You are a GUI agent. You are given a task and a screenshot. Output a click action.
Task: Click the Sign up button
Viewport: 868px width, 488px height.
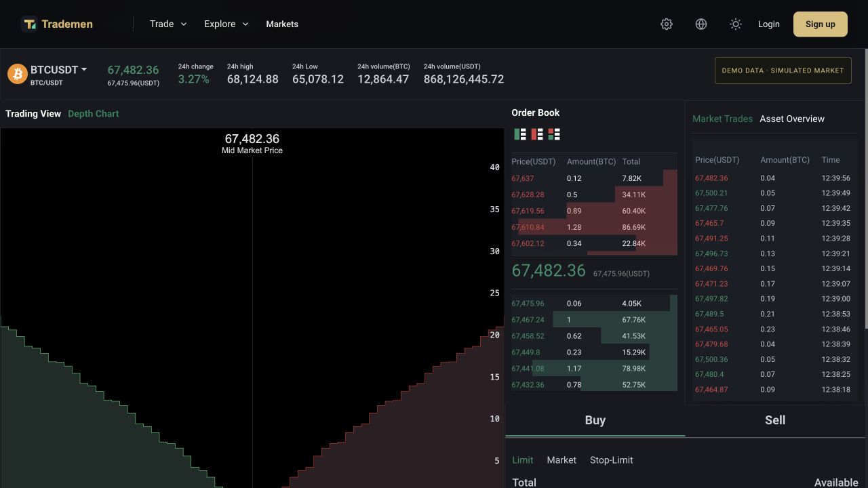pyautogui.click(x=821, y=24)
